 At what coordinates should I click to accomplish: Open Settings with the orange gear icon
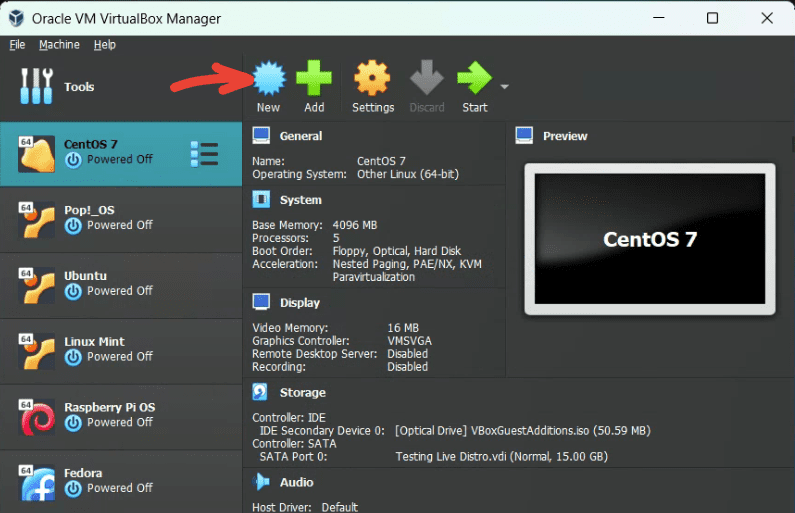(x=372, y=78)
